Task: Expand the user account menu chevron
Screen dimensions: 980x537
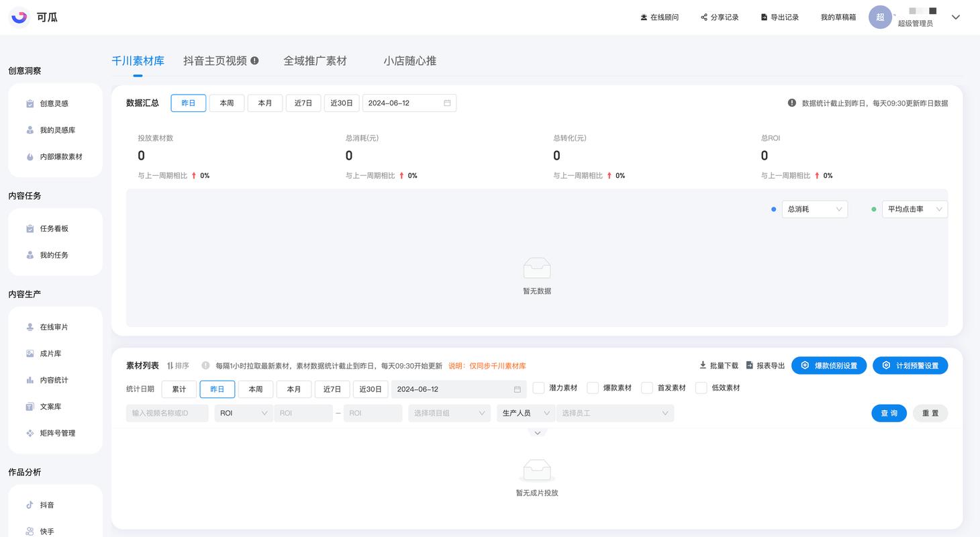Action: pos(956,17)
